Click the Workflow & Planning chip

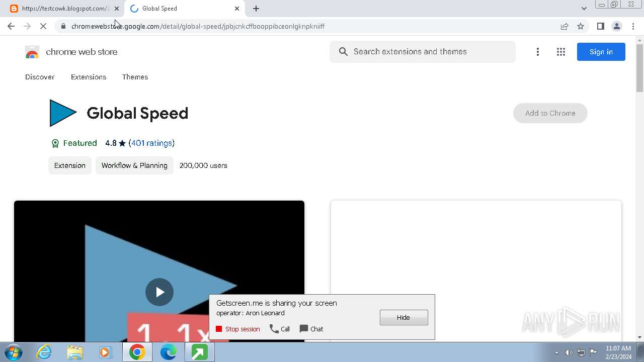[134, 165]
